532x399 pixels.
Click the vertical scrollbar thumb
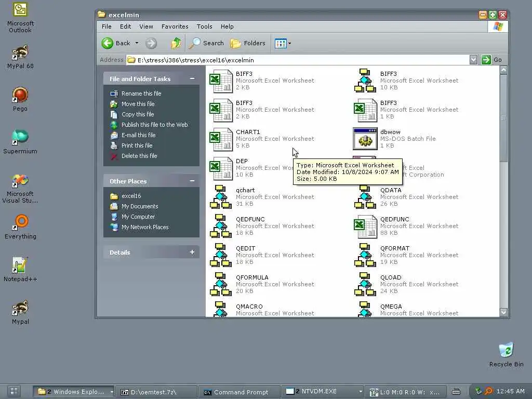pyautogui.click(x=503, y=118)
